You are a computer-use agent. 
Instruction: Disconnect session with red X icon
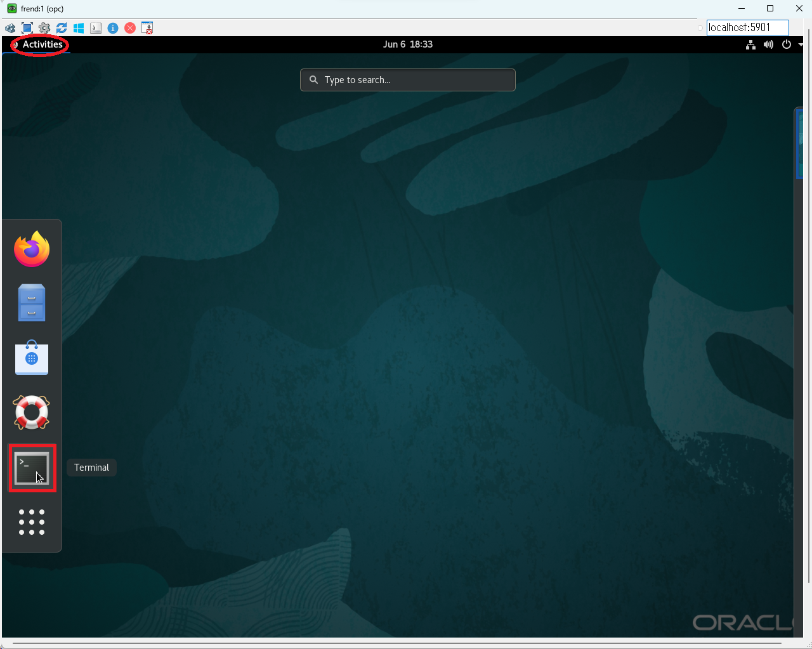coord(130,28)
